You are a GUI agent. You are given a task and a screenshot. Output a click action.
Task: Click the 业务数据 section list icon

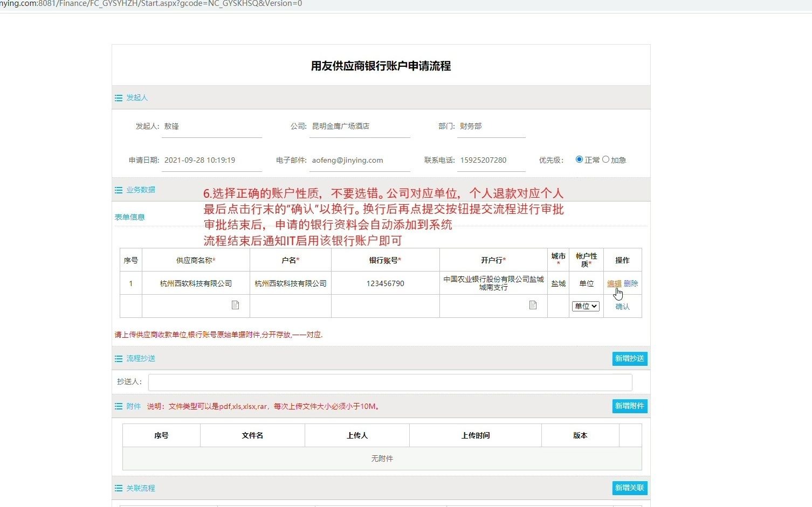click(119, 190)
